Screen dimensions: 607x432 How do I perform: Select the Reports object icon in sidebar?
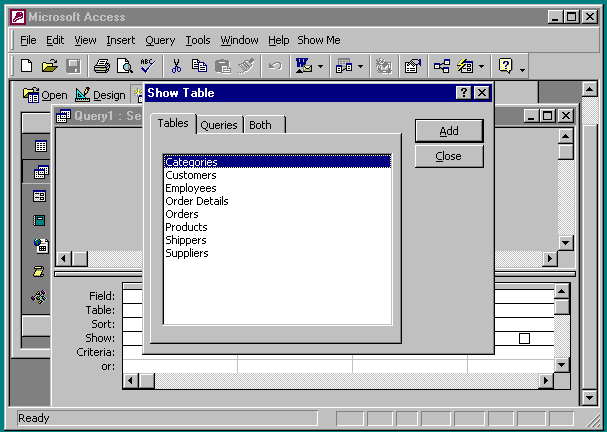click(39, 221)
